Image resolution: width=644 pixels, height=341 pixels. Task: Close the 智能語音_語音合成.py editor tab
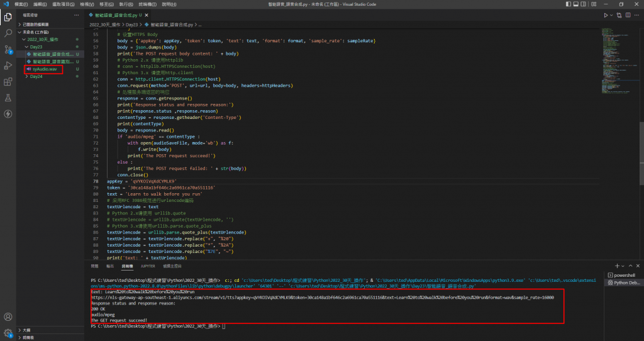tap(147, 15)
